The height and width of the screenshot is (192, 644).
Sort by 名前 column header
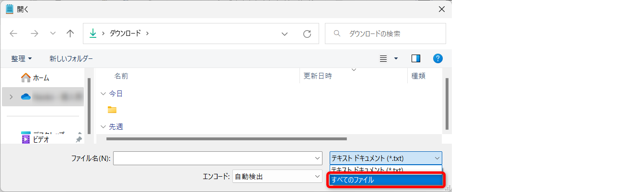tap(121, 76)
